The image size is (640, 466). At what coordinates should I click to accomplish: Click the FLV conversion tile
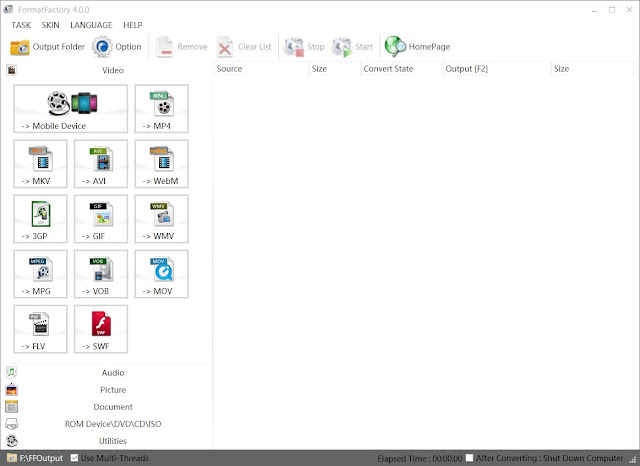click(x=40, y=329)
